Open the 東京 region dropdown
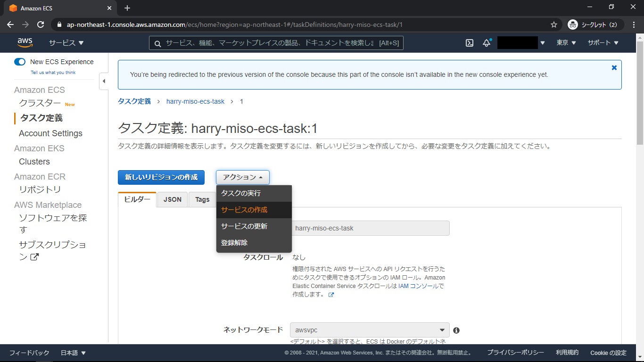Viewport: 644px width, 362px height. (x=566, y=43)
